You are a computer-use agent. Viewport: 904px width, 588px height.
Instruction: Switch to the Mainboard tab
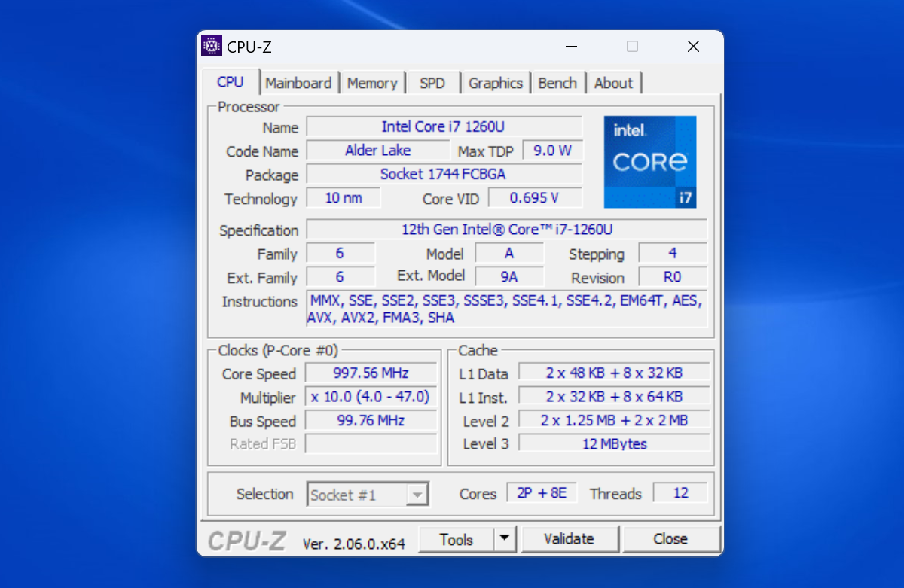point(298,83)
